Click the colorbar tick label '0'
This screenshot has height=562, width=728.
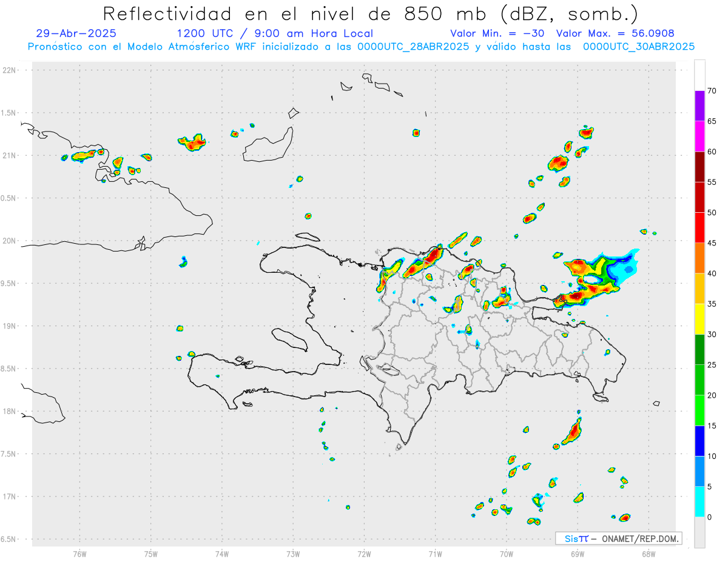710,517
